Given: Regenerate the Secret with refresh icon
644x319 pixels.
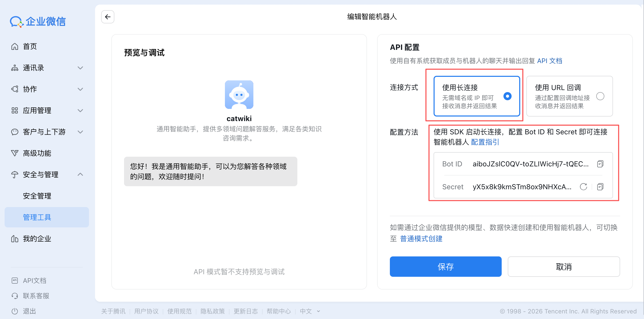Looking at the screenshot, I should 584,187.
